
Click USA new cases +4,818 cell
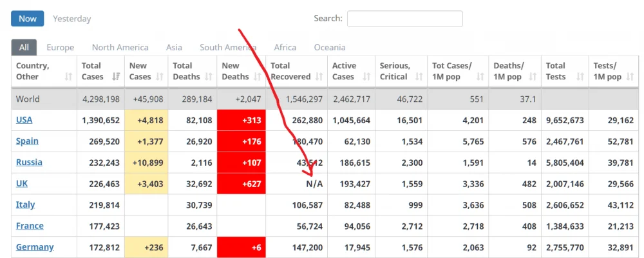click(146, 120)
